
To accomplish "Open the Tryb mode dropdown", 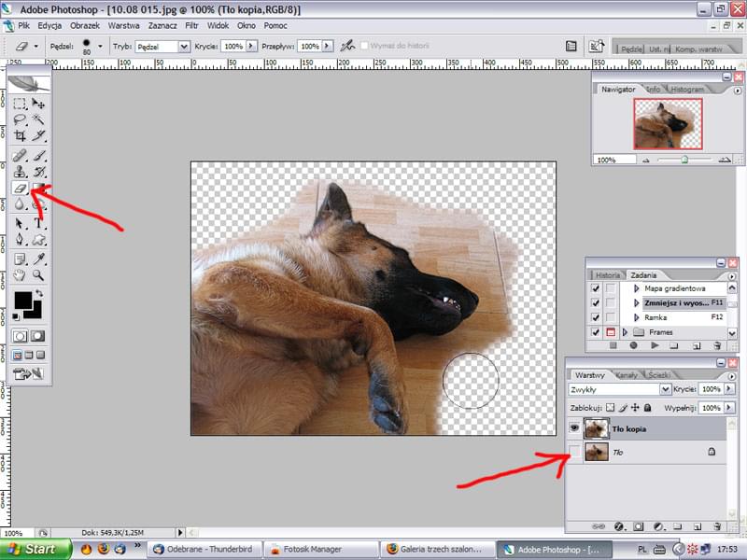I will point(184,46).
